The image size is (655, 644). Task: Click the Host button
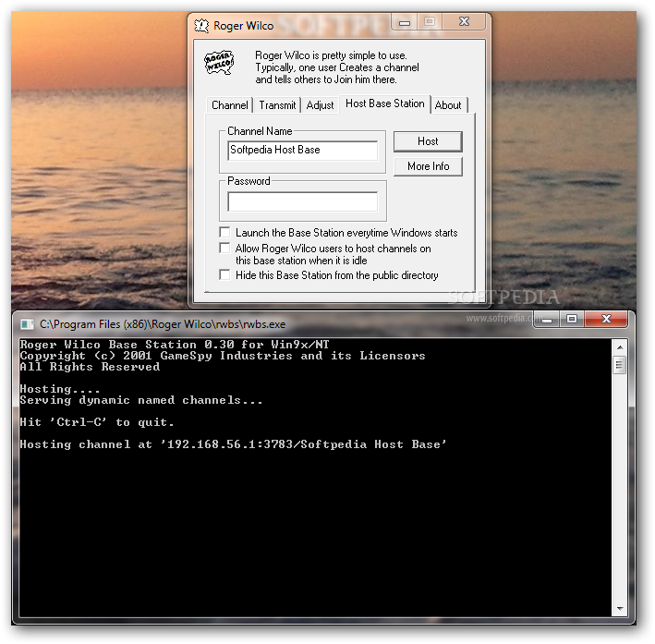click(x=428, y=141)
